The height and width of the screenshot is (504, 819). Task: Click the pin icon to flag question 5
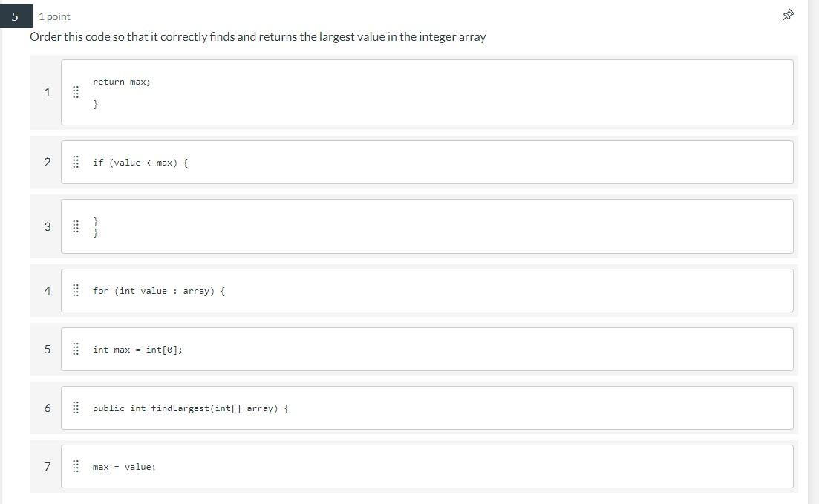788,15
